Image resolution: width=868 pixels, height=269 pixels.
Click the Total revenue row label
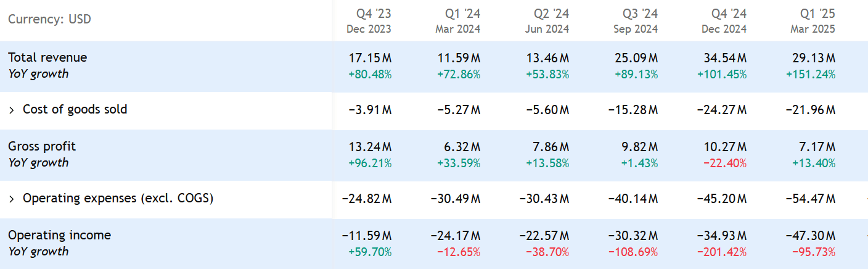(x=47, y=57)
